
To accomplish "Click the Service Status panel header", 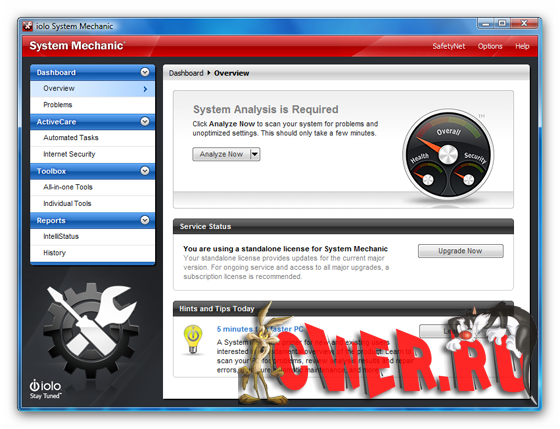I will click(x=343, y=226).
